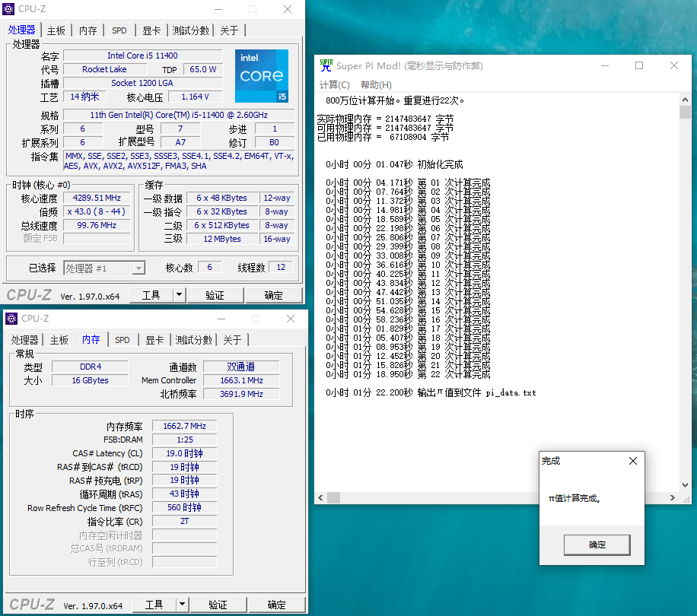Click the 倍频 value x 43.0 (8 - 44)
This screenshot has height=616, width=697.
pyautogui.click(x=97, y=211)
